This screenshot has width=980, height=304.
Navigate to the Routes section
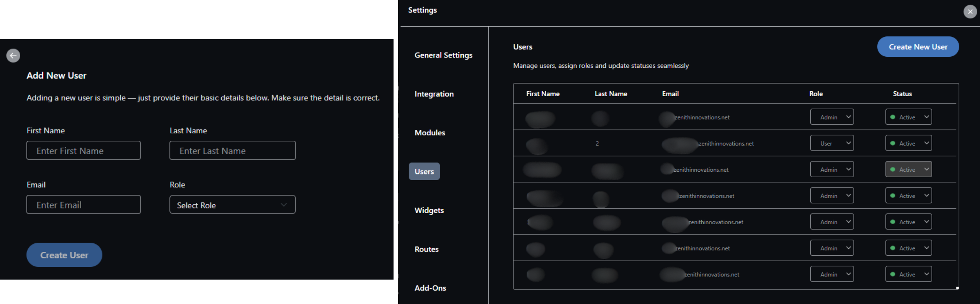tap(426, 249)
